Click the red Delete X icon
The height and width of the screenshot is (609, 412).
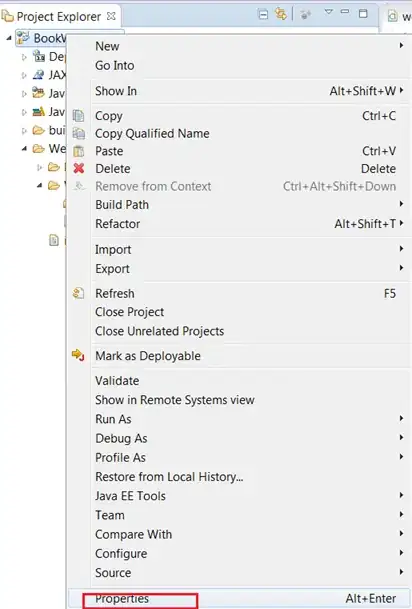(79, 168)
